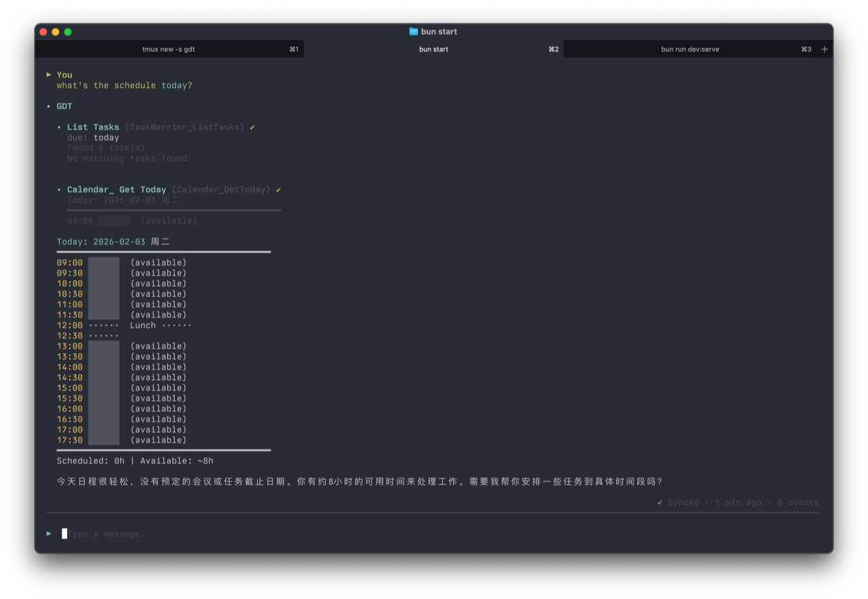Click the 12:00 Lunch block in the schedule
Viewport: 868px width, 599px height.
pos(143,325)
